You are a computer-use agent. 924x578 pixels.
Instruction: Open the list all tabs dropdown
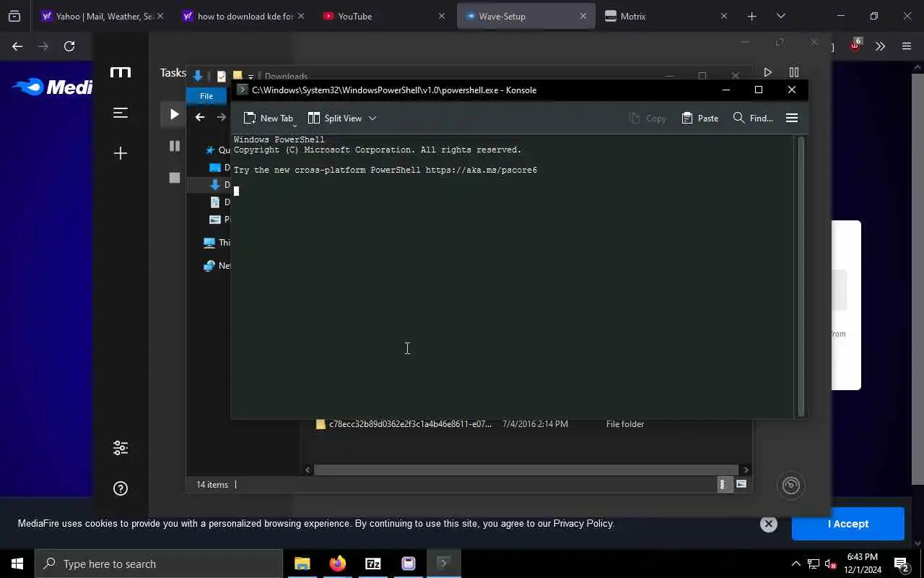[780, 16]
